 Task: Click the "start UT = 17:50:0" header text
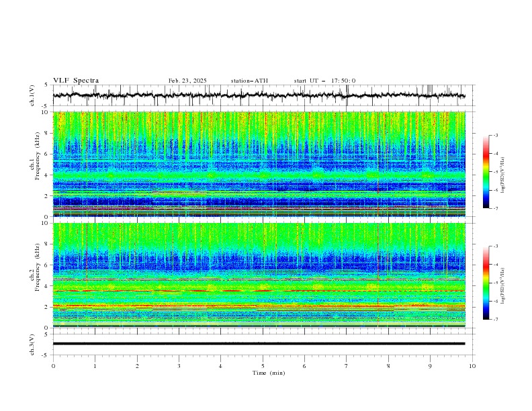coord(324,81)
